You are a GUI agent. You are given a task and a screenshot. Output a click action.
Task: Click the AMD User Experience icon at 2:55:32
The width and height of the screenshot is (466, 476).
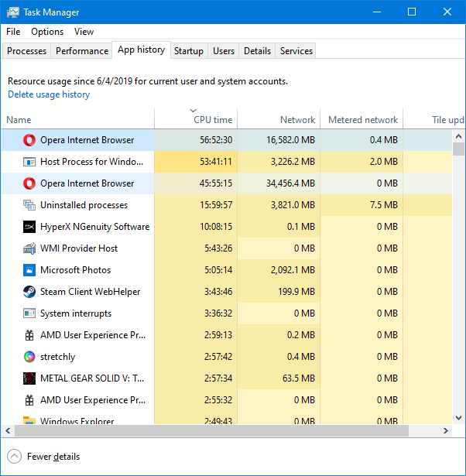click(29, 400)
